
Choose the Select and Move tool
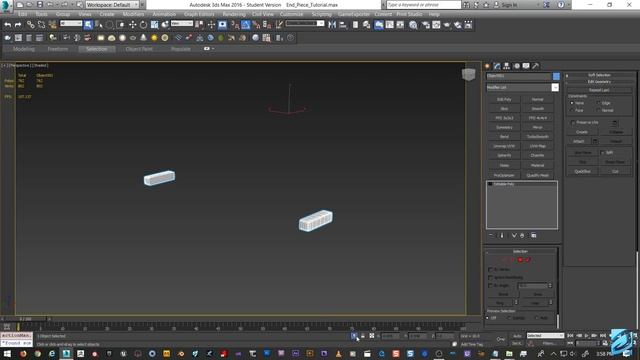132,25
